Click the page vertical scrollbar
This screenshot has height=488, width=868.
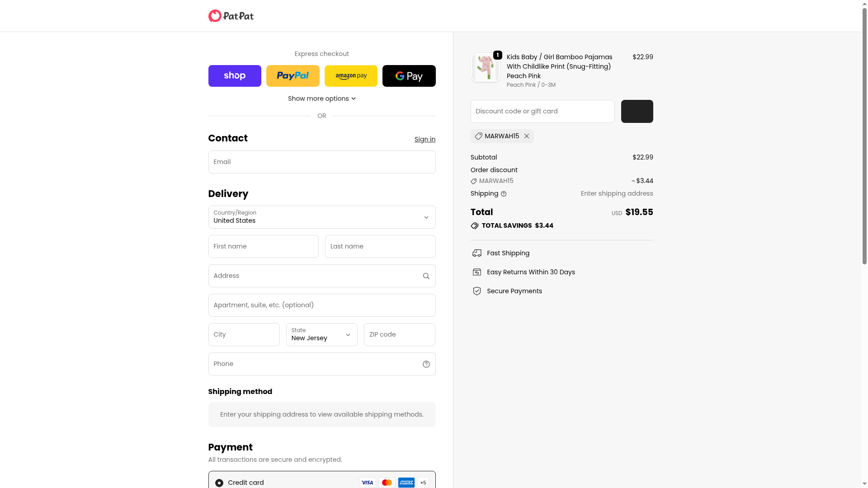click(x=864, y=136)
